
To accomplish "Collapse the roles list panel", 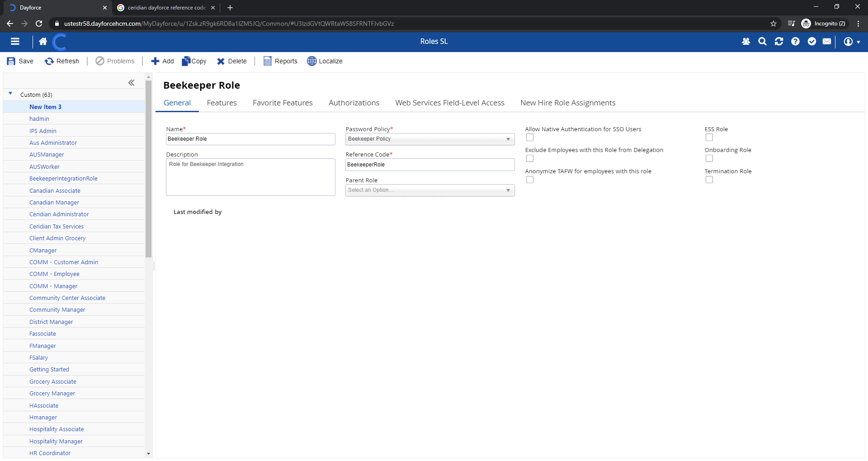I will pyautogui.click(x=131, y=83).
